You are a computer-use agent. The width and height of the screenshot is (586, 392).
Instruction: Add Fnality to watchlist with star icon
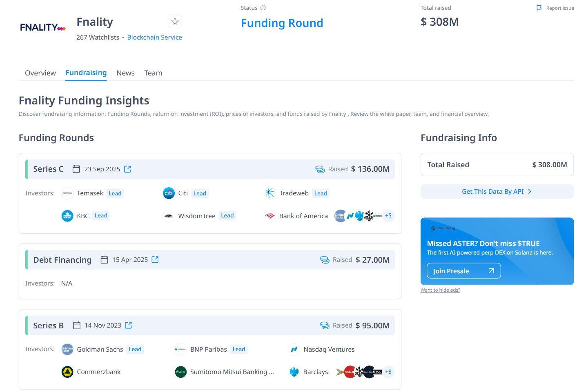point(175,21)
